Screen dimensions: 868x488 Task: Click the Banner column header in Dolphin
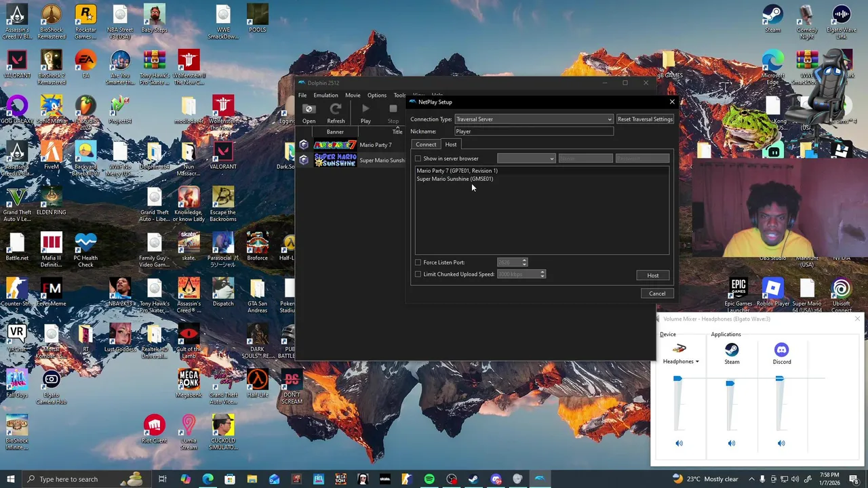click(x=335, y=132)
